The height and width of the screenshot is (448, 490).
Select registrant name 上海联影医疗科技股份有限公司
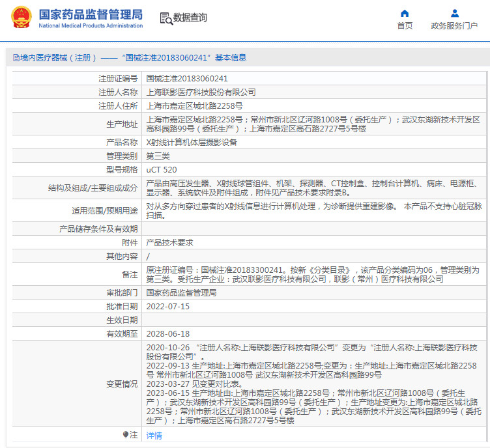click(x=201, y=92)
